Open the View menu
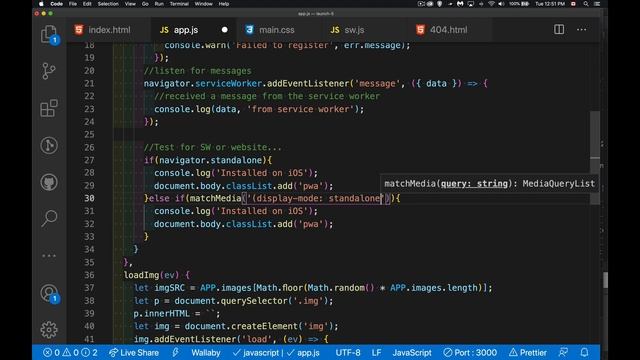The width and height of the screenshot is (640, 360). (x=130, y=4)
